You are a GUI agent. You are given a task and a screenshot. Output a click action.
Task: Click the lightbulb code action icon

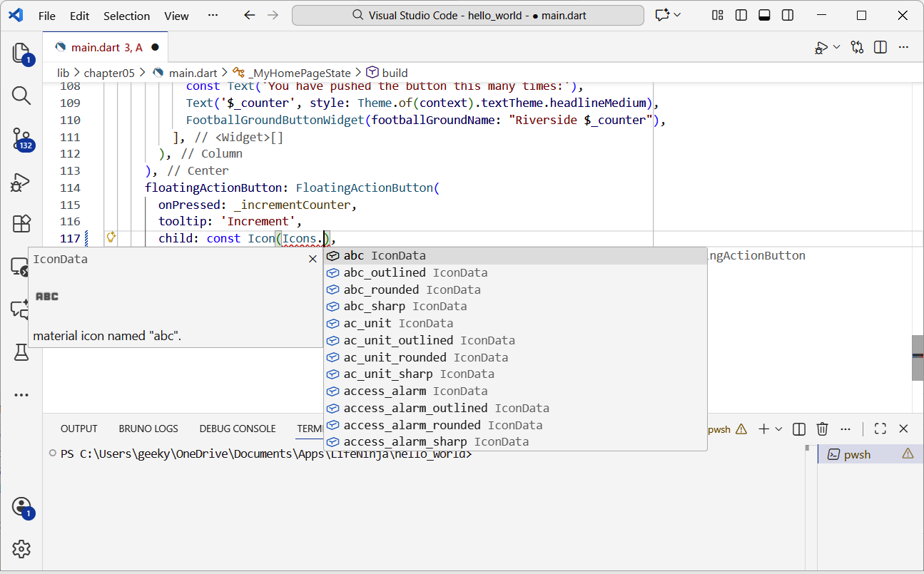click(111, 238)
